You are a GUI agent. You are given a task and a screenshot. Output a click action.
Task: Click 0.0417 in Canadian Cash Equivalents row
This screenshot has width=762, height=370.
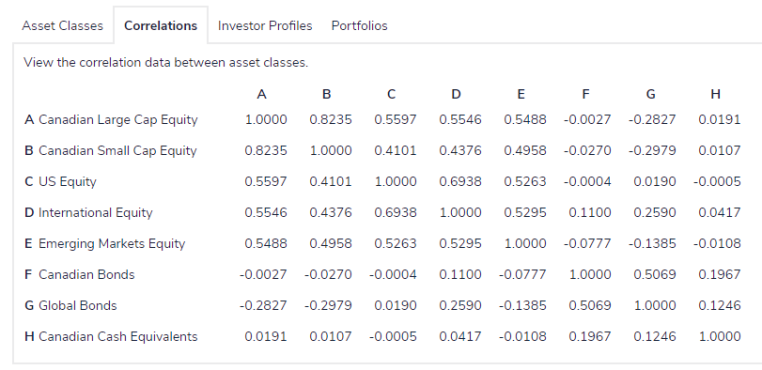460,336
